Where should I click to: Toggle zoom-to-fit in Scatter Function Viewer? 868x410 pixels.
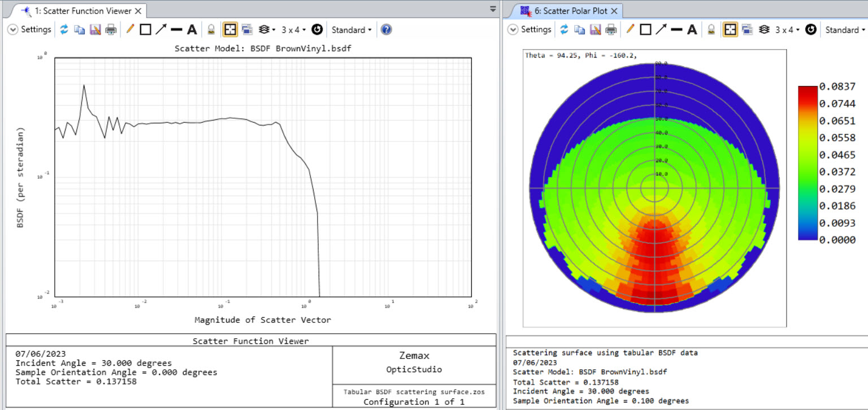(x=230, y=29)
